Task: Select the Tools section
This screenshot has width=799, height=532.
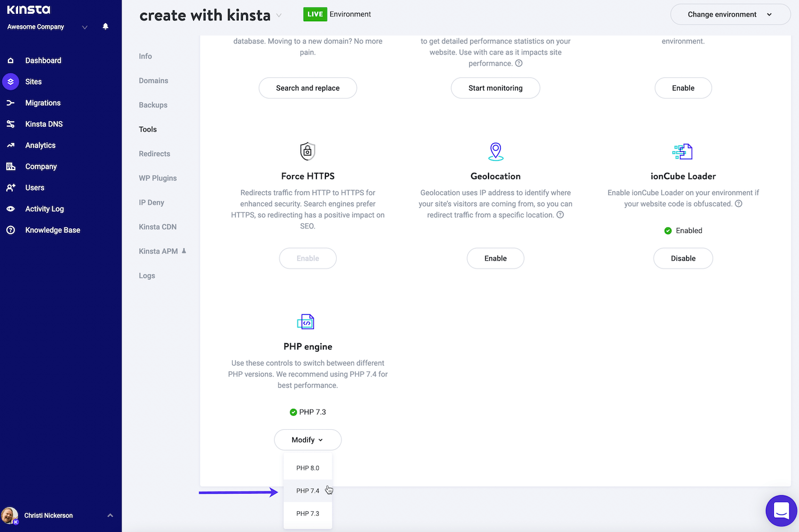Action: pos(148,129)
